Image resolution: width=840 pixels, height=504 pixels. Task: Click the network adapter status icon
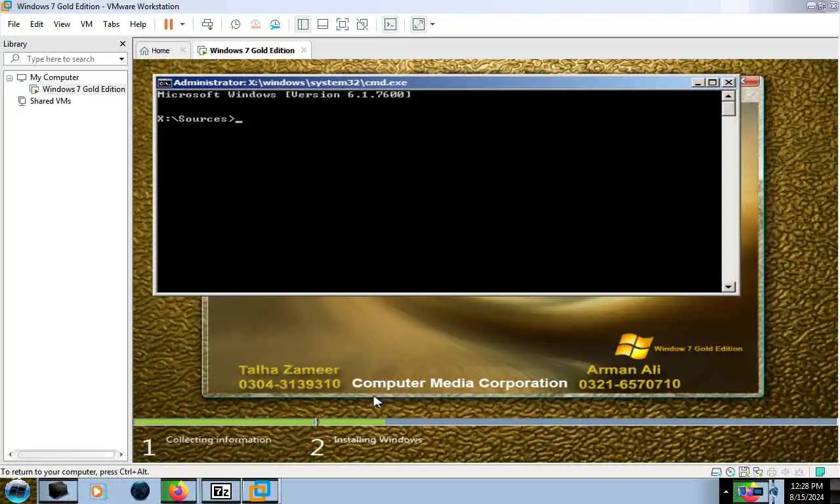758,472
